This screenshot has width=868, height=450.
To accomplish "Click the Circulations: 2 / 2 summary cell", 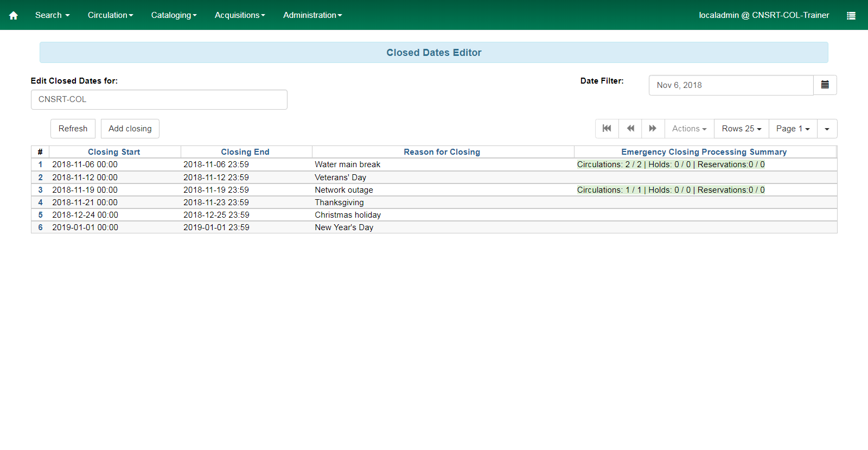I will pos(671,164).
